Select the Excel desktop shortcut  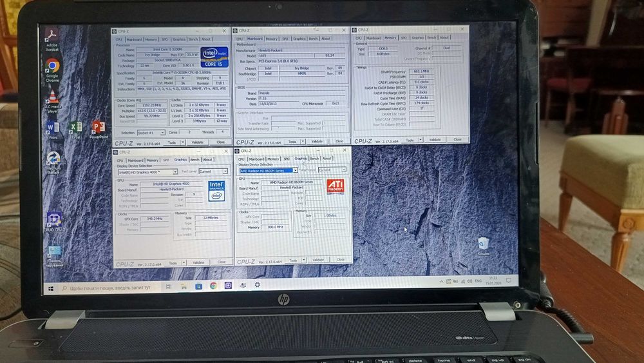[x=75, y=130]
